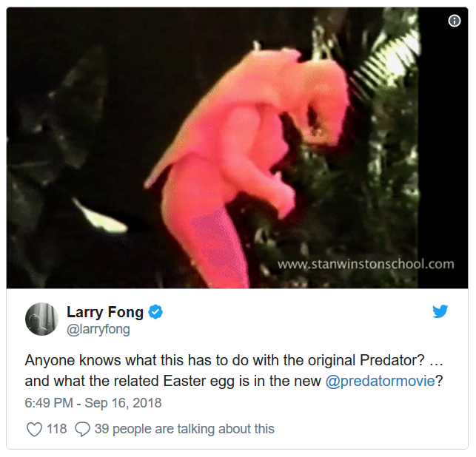Click the stanwinstonschool.com watermark
The height and width of the screenshot is (457, 476).
click(x=365, y=264)
